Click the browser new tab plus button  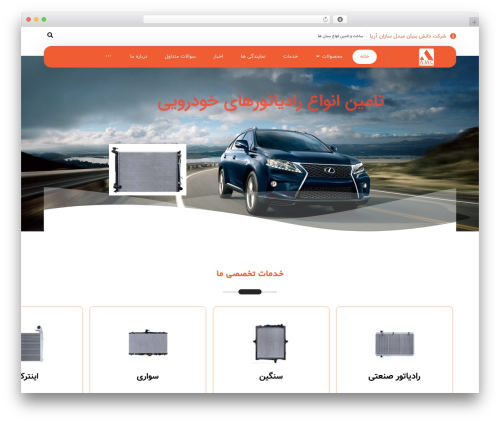474,22
